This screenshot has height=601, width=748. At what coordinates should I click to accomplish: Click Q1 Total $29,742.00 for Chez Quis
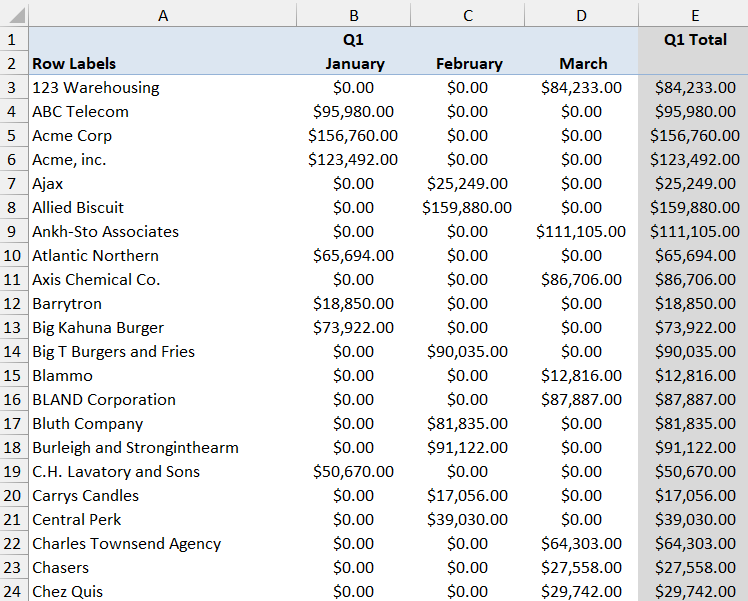pos(695,592)
